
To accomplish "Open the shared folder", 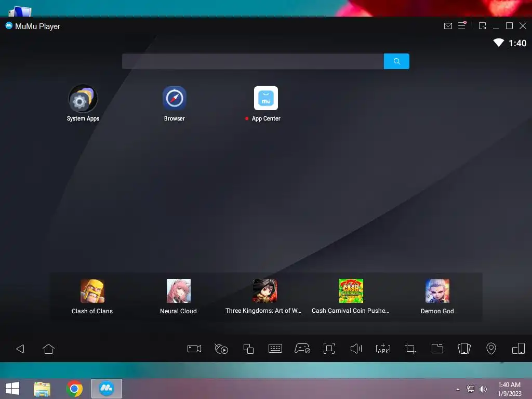I will [x=437, y=349].
